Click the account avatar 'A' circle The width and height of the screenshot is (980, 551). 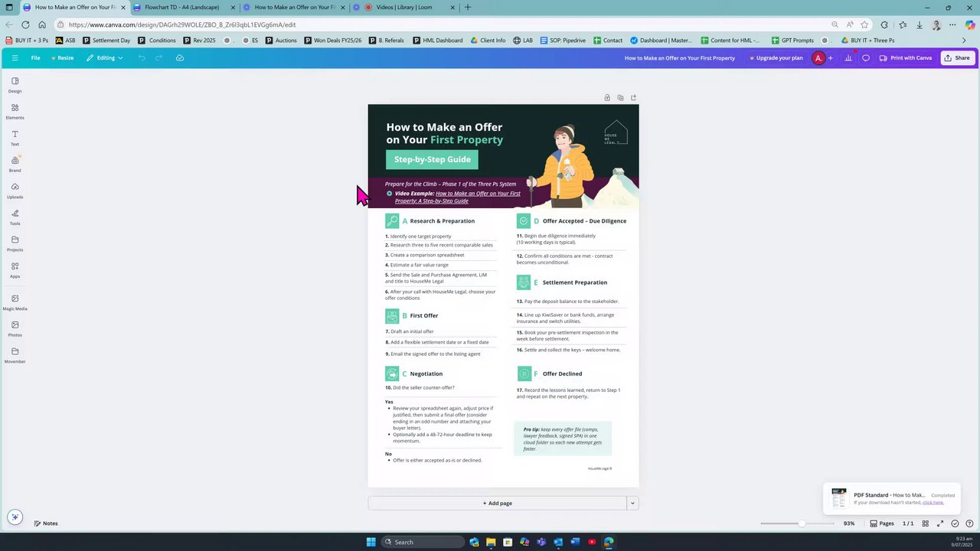[x=818, y=58]
